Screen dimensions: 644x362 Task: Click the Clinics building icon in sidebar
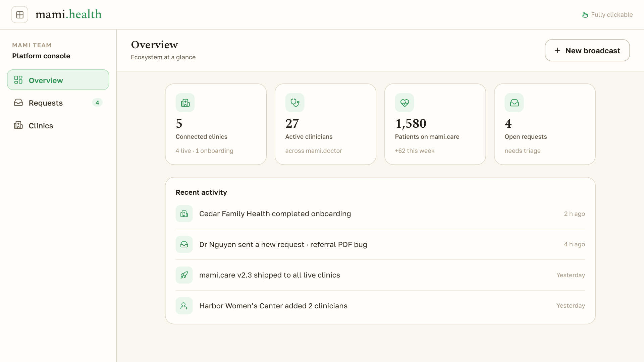coord(18,125)
